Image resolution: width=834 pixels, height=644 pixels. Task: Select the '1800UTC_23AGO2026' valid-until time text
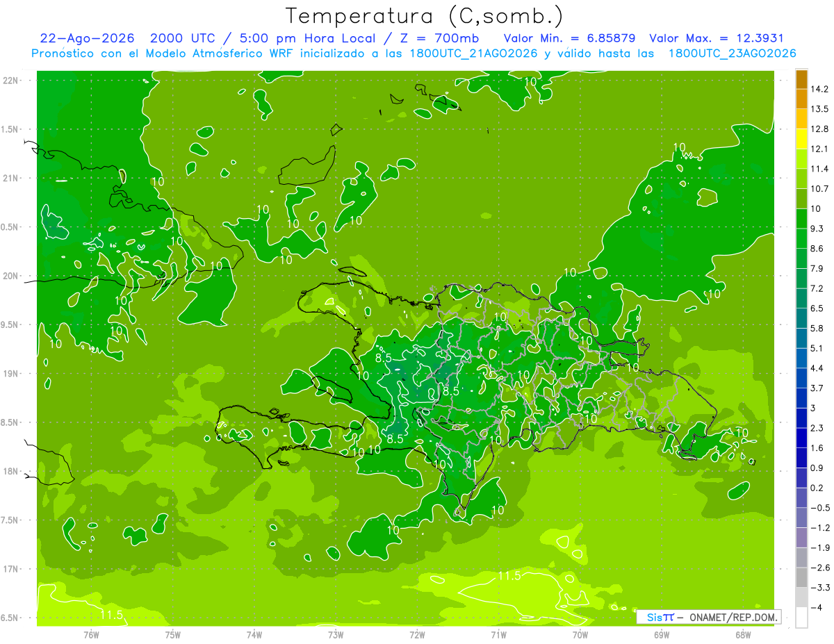click(x=733, y=53)
